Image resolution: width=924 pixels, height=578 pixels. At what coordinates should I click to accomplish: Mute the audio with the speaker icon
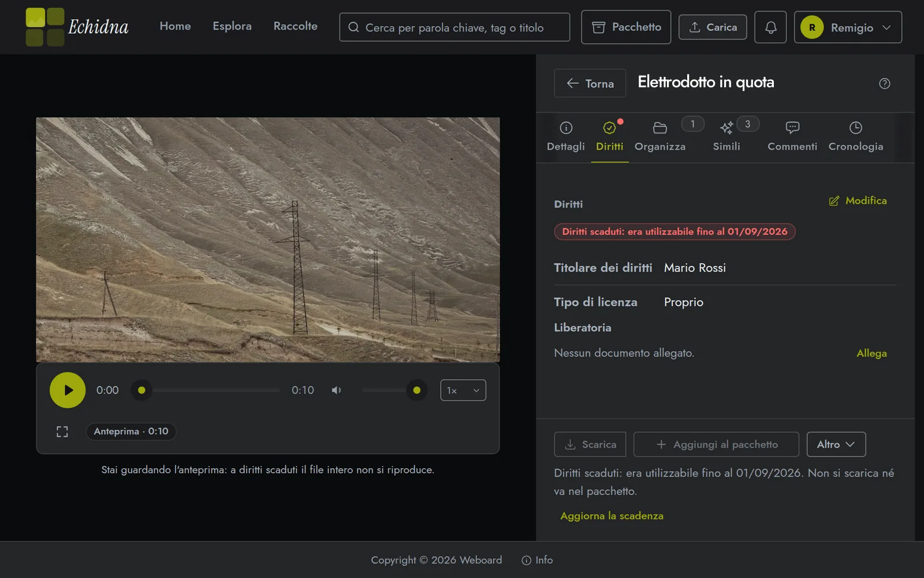pos(336,390)
